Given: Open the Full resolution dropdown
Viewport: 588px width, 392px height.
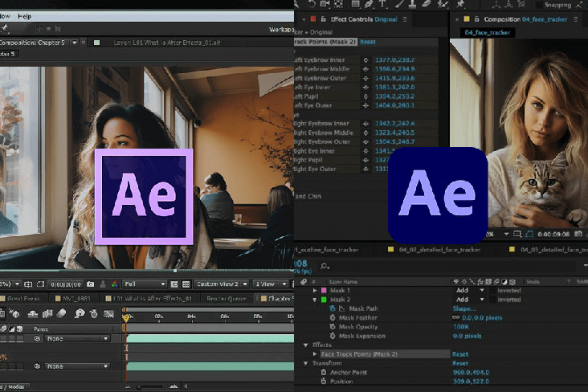Looking at the screenshot, I should 145,284.
